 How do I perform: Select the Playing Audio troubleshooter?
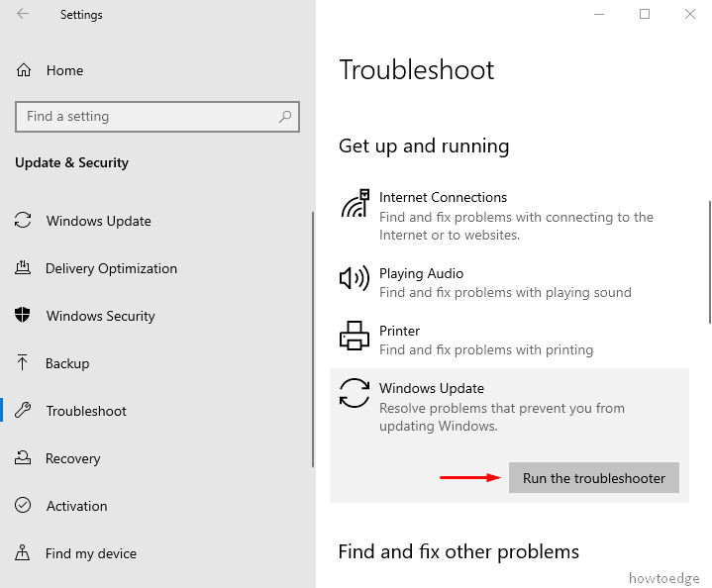tap(421, 274)
